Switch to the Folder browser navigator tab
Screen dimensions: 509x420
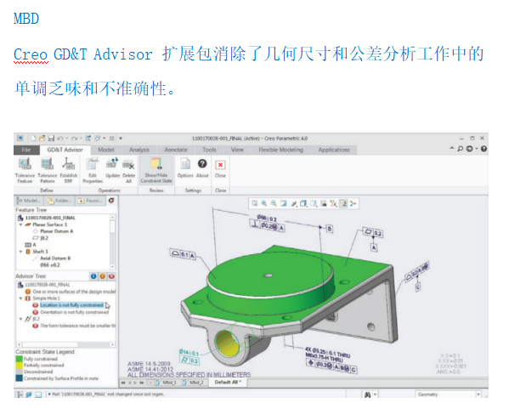click(59, 201)
